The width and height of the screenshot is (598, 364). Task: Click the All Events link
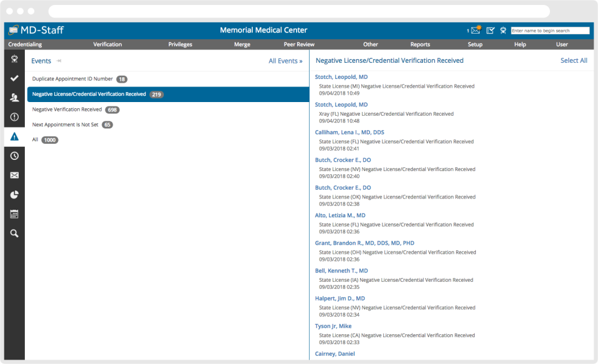point(285,60)
